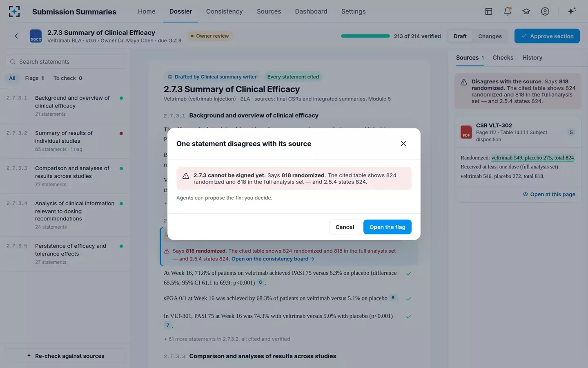Select section 2.7.3.2 Summary of results of individual studies
This screenshot has height=368, width=588.
coord(65,141)
